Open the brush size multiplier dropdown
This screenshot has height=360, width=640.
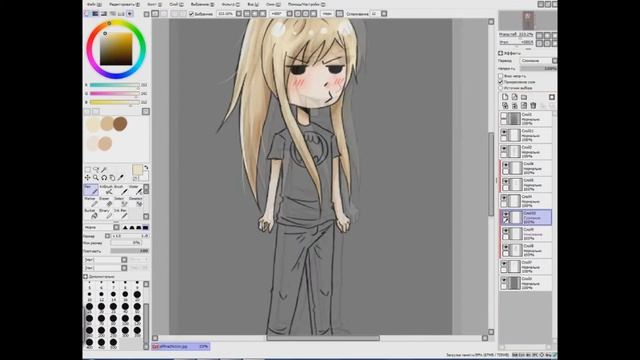[108, 236]
